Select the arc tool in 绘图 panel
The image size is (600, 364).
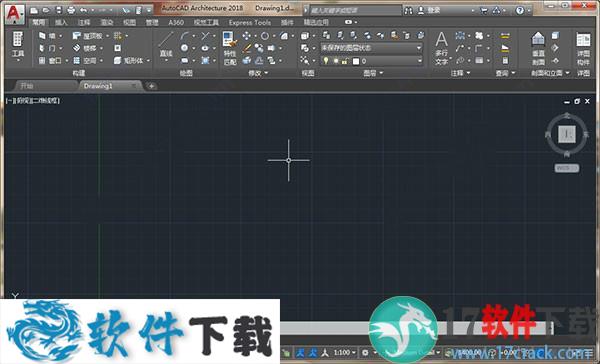pos(185,36)
